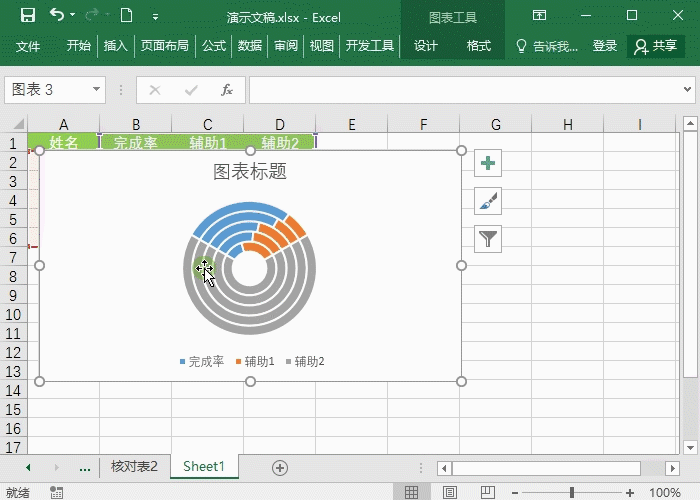Open the 页面布局 tab
Screen dimensions: 700x500
coord(165,46)
